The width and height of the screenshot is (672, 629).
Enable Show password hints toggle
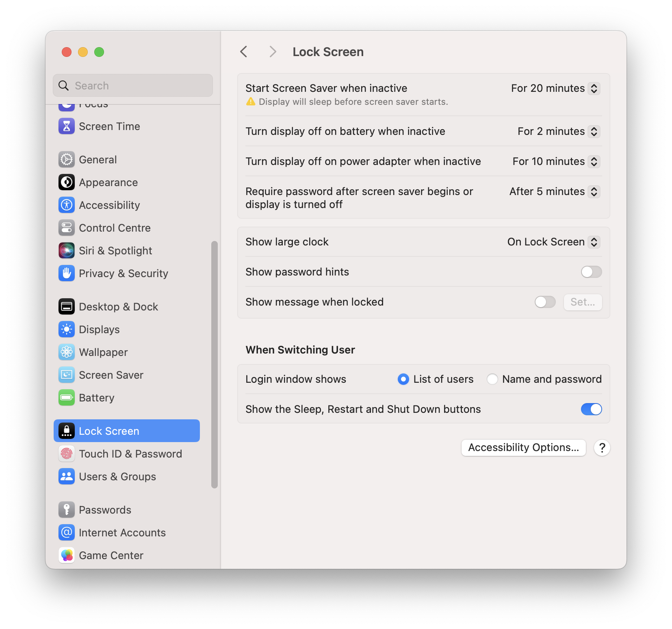tap(591, 272)
